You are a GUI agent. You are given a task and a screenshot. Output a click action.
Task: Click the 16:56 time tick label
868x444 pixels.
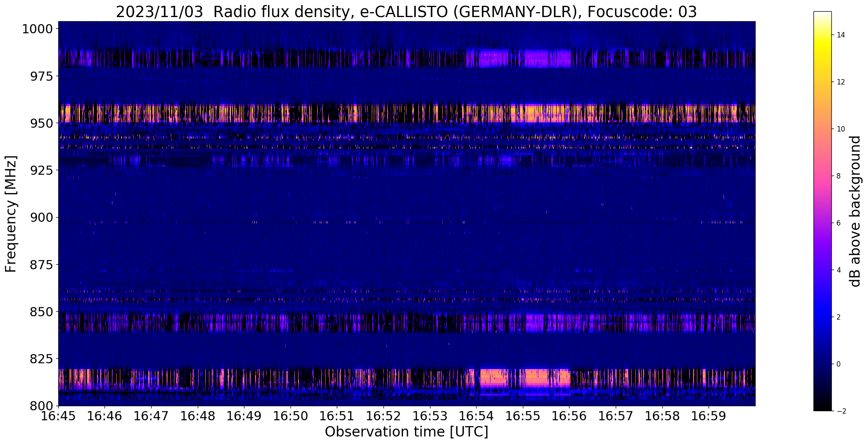point(570,416)
